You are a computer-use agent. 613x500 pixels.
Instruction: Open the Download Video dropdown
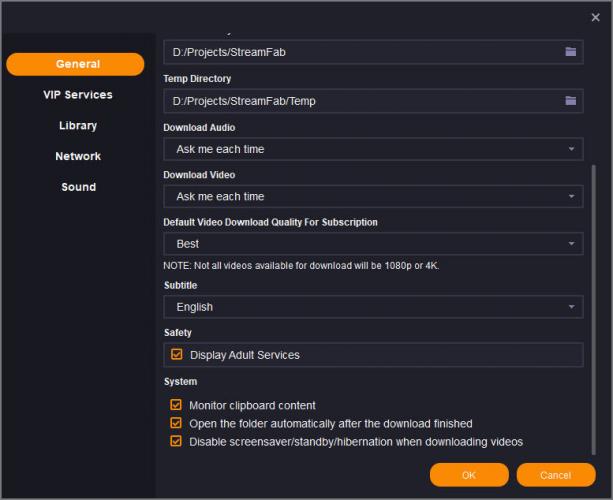pyautogui.click(x=373, y=197)
